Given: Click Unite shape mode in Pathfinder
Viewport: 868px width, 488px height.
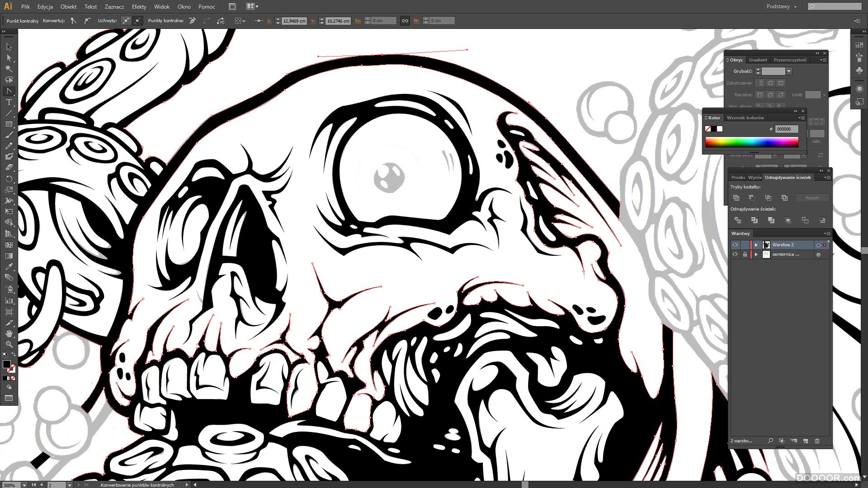Looking at the screenshot, I should (x=736, y=198).
